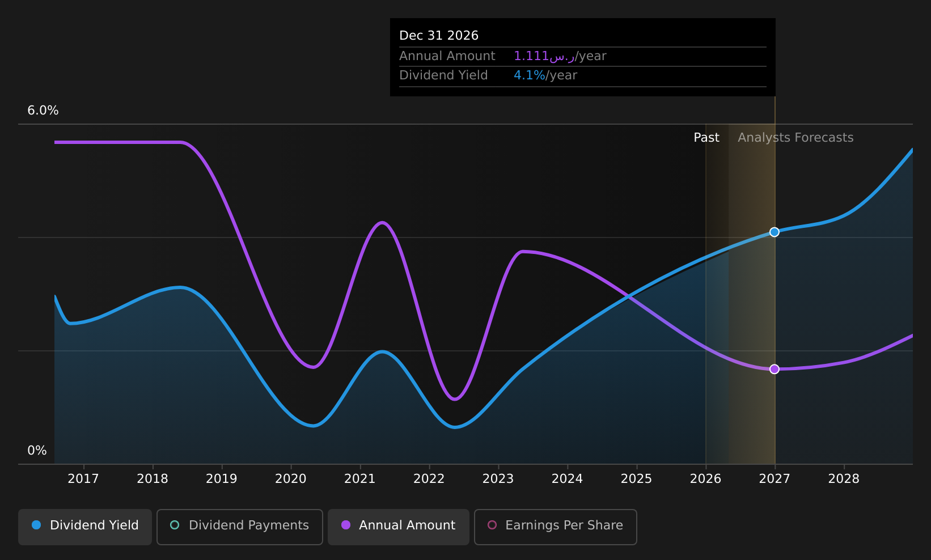
Task: Toggle the Dividend Yield legend series
Action: tap(85, 527)
